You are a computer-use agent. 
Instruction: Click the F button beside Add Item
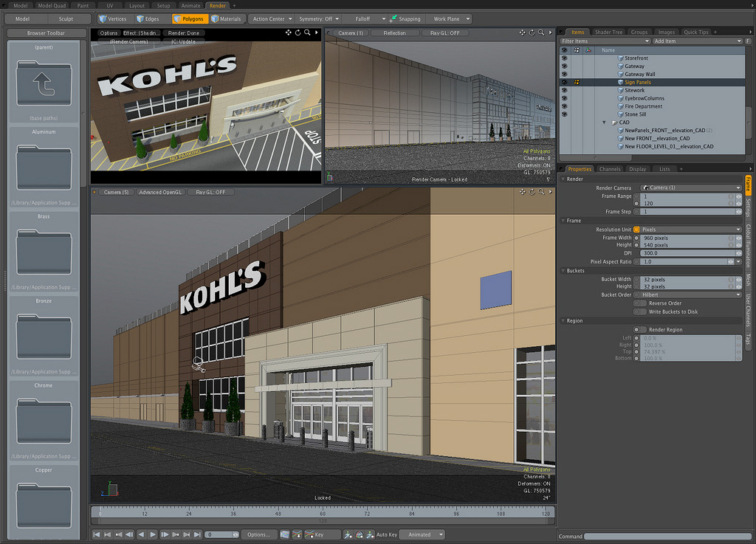748,41
